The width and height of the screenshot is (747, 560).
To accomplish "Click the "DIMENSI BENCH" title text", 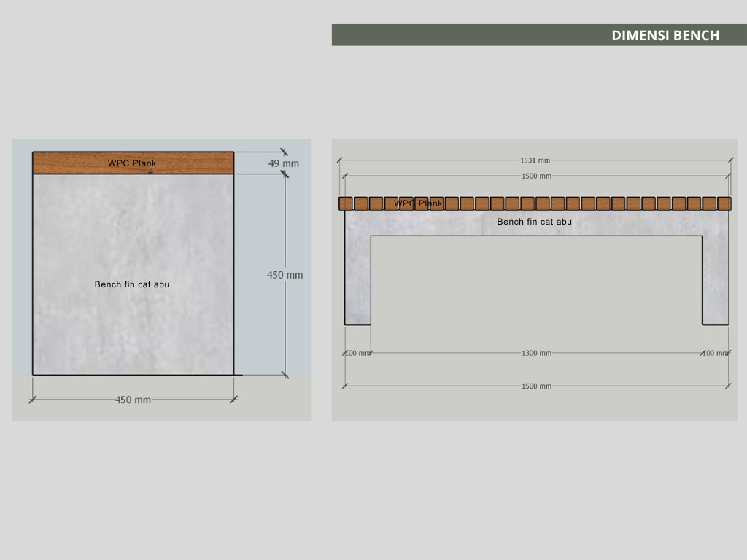I will point(665,35).
